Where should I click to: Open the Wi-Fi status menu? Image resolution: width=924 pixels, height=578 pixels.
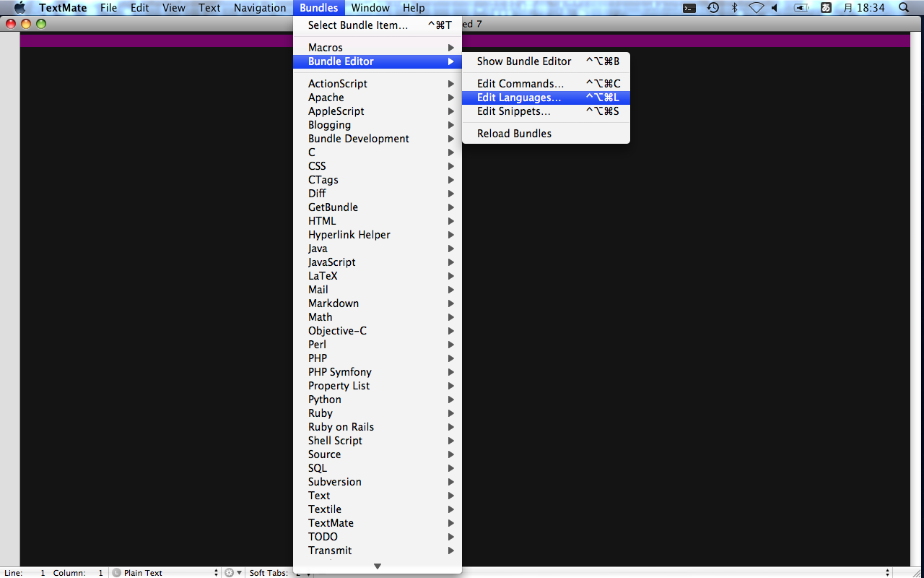coord(756,8)
